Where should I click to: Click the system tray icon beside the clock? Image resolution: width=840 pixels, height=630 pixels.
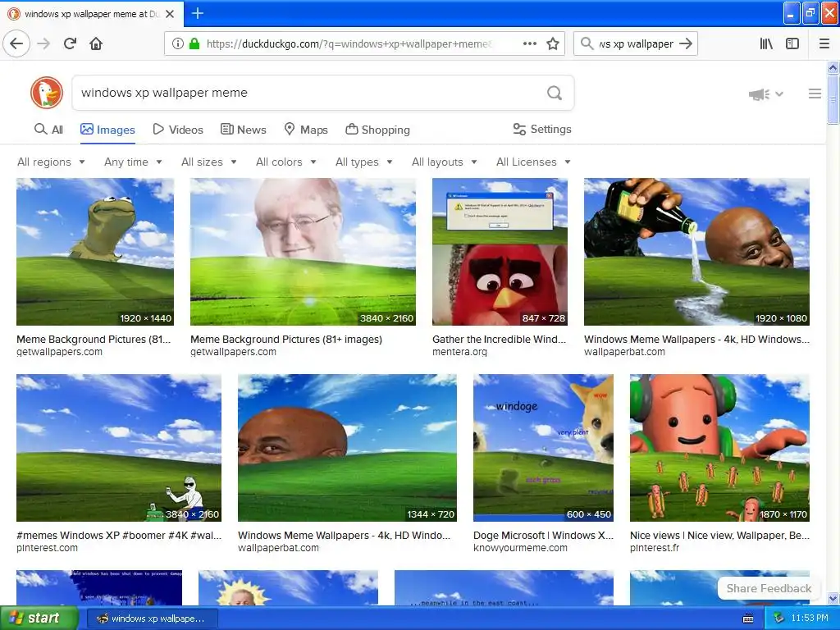(x=778, y=619)
